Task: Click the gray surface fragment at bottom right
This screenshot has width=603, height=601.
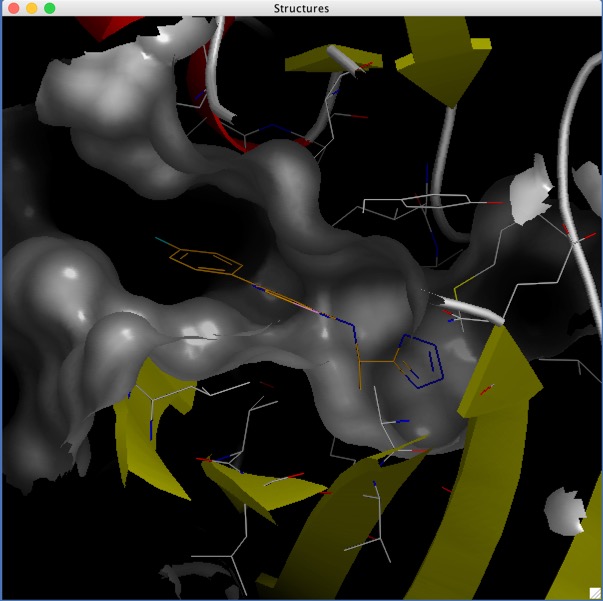Action: (x=566, y=510)
